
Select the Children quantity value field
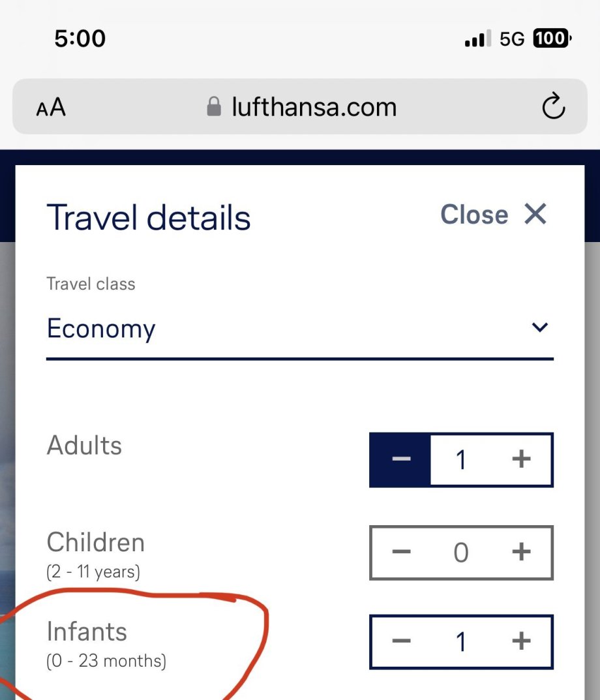[x=461, y=553]
